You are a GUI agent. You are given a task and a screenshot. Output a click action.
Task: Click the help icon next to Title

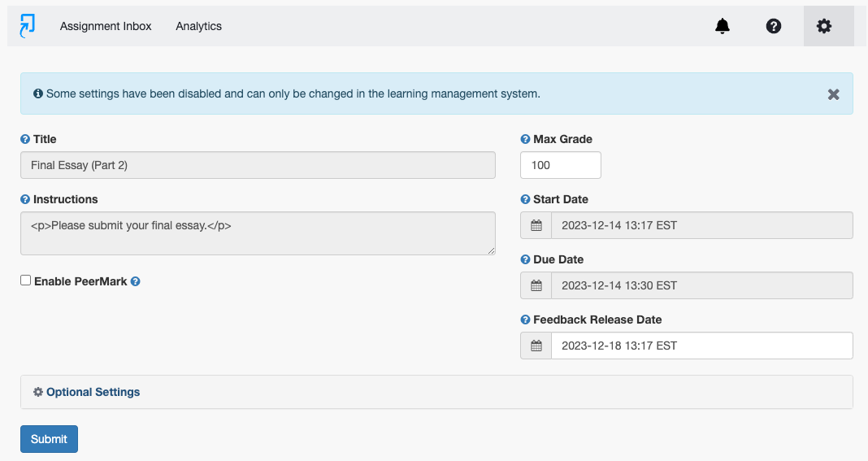[25, 139]
